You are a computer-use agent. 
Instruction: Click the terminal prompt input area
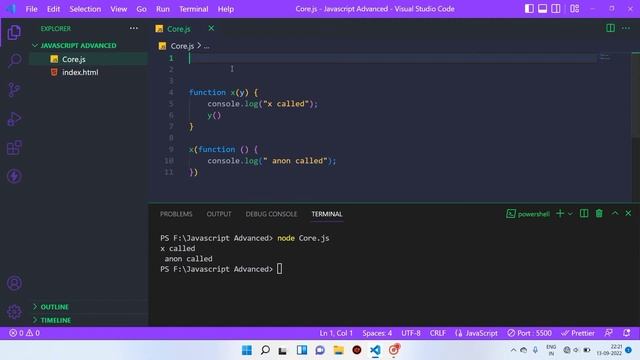(280, 269)
